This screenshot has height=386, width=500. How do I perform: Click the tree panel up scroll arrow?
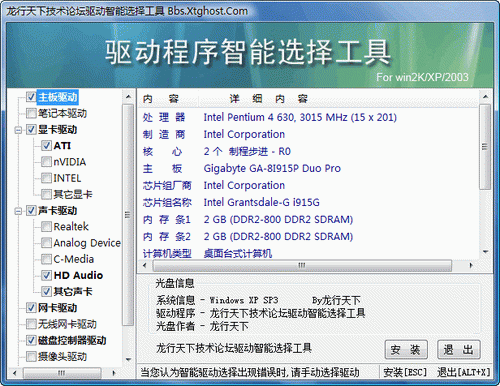coord(128,97)
